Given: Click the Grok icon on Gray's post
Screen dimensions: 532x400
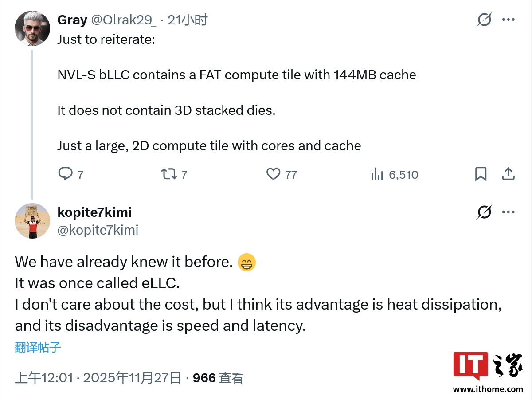Looking at the screenshot, I should pos(484,20).
